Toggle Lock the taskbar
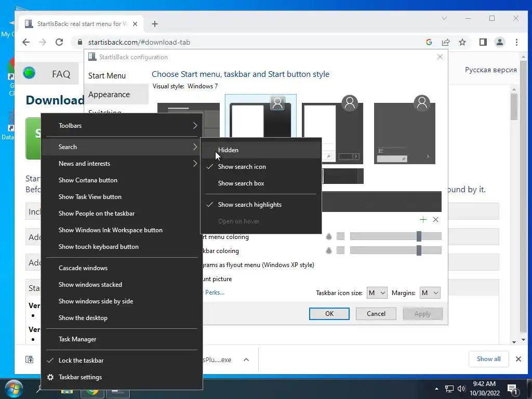 (122, 361)
